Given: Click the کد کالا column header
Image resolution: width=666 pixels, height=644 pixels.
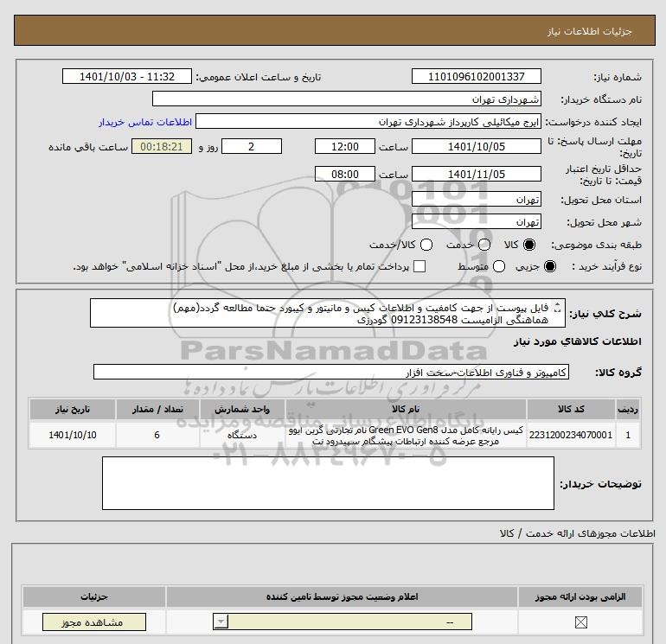Looking at the screenshot, I should click(571, 409).
